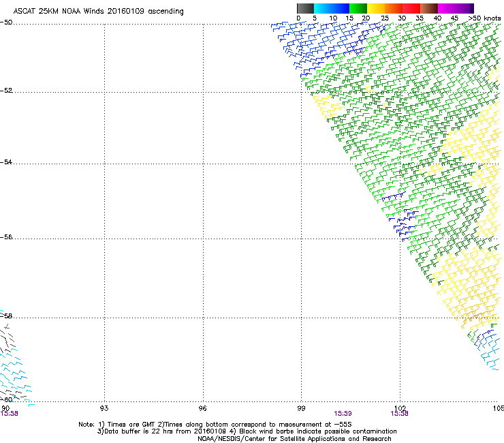Select the cyan-to-blue 5-15 knots color segment
Screen dimensions: 504x443
tap(332, 8)
